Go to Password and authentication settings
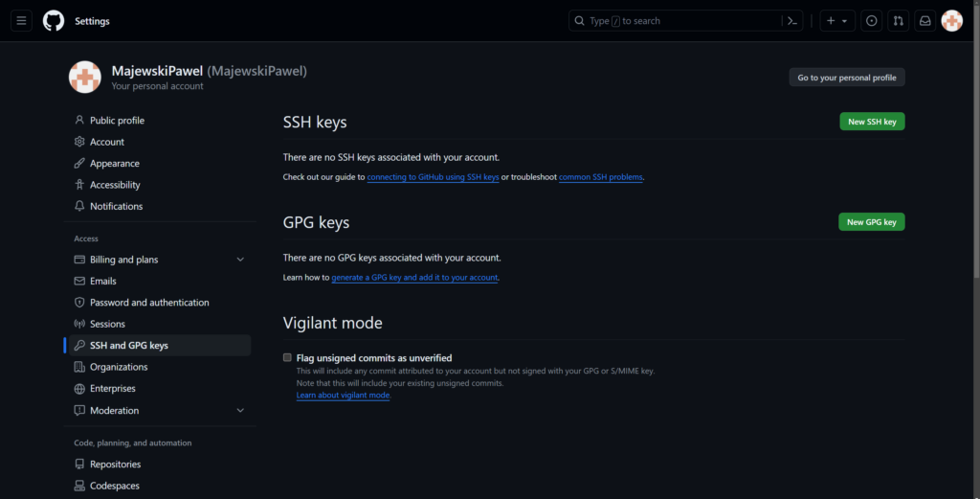The height and width of the screenshot is (499, 980). (x=149, y=303)
